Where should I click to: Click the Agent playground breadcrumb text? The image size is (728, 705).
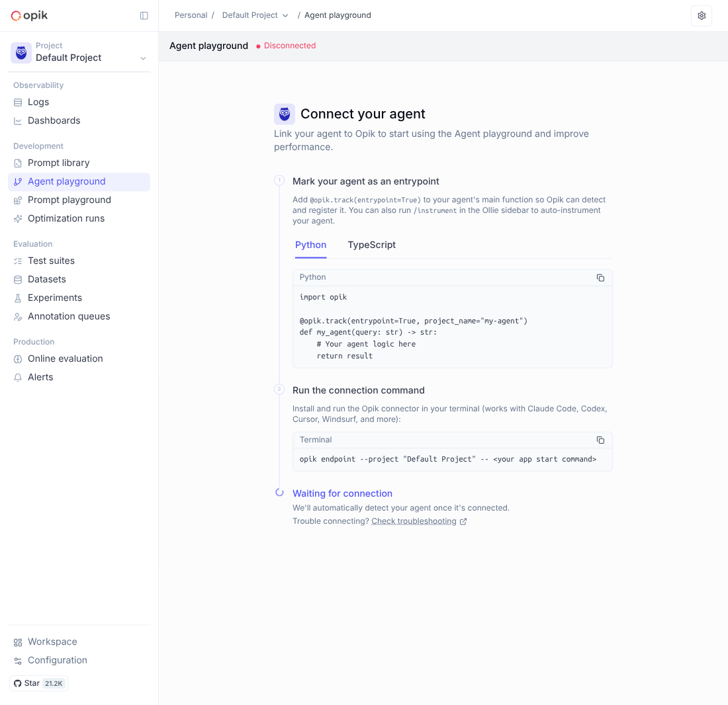(338, 15)
